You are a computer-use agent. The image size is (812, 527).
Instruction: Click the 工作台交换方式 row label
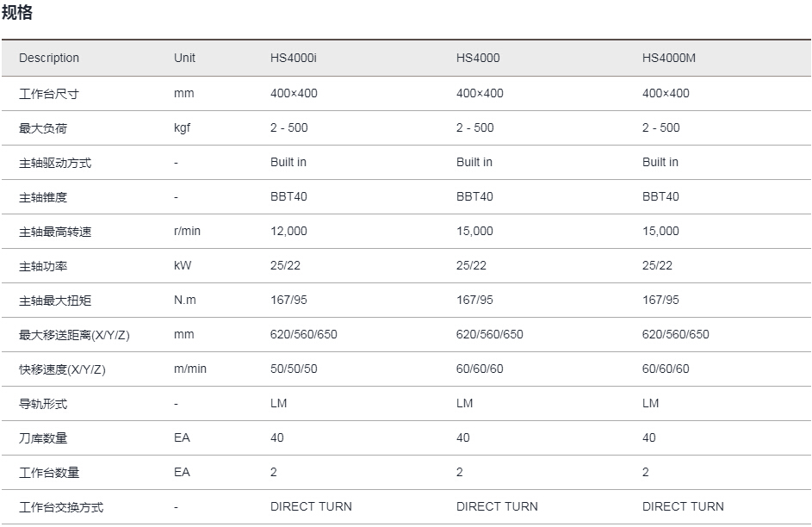61,507
